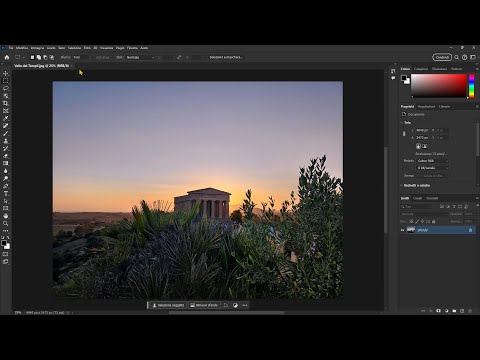Select the Brush tool
Image resolution: width=480 pixels, height=360 pixels.
(6, 133)
